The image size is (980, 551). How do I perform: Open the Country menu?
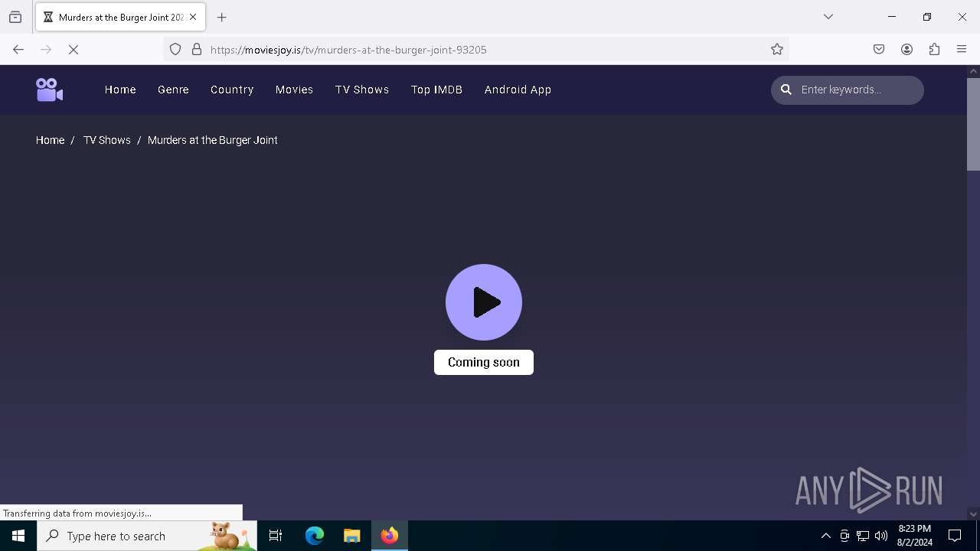232,90
